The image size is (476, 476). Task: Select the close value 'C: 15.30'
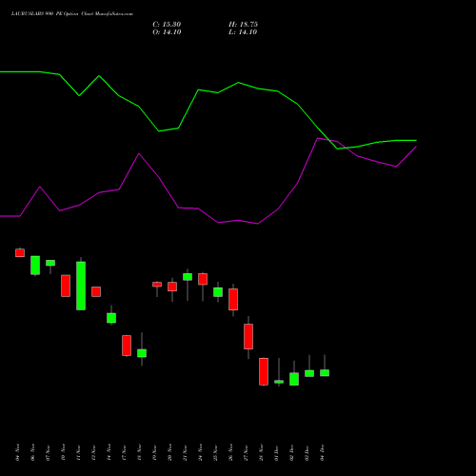click(167, 25)
